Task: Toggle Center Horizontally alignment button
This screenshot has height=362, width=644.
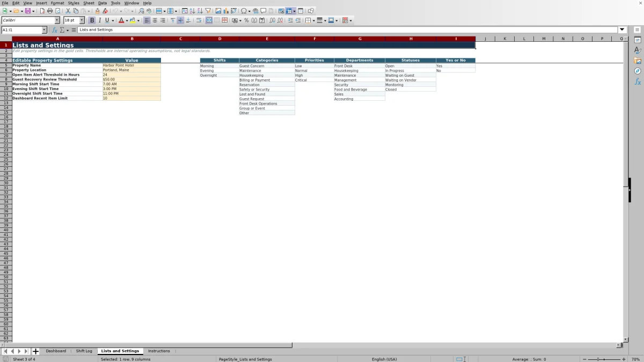Action: [x=155, y=20]
